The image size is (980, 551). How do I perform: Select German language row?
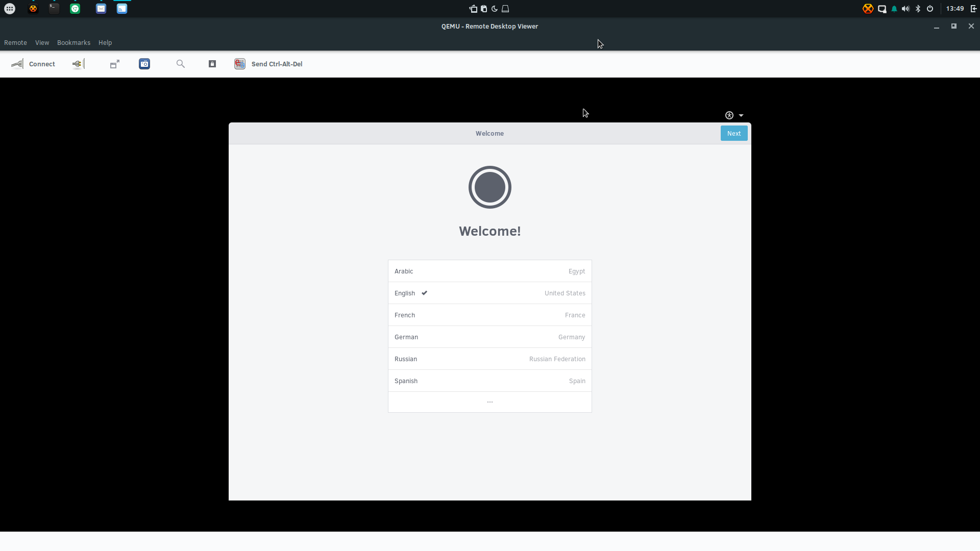pyautogui.click(x=490, y=337)
